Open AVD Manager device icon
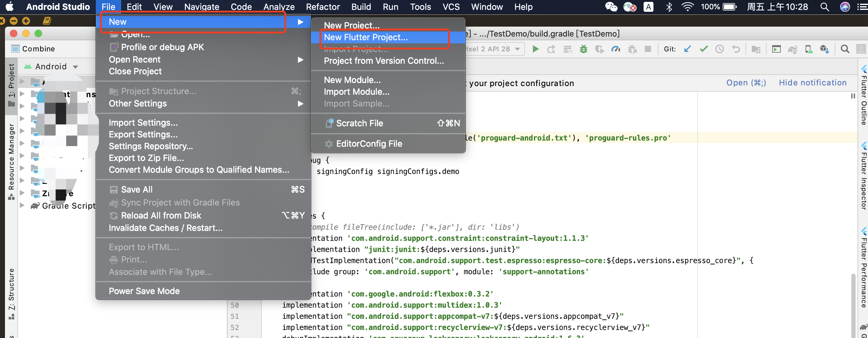This screenshot has width=868, height=338. 808,49
